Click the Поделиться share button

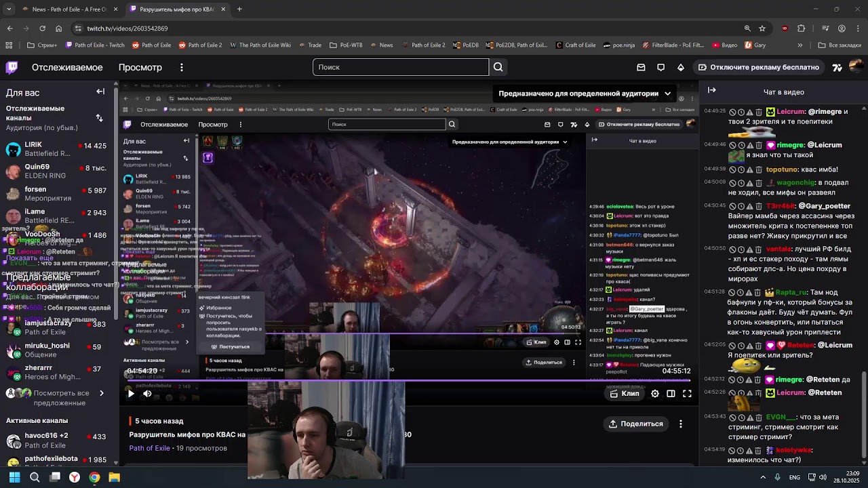635,424
